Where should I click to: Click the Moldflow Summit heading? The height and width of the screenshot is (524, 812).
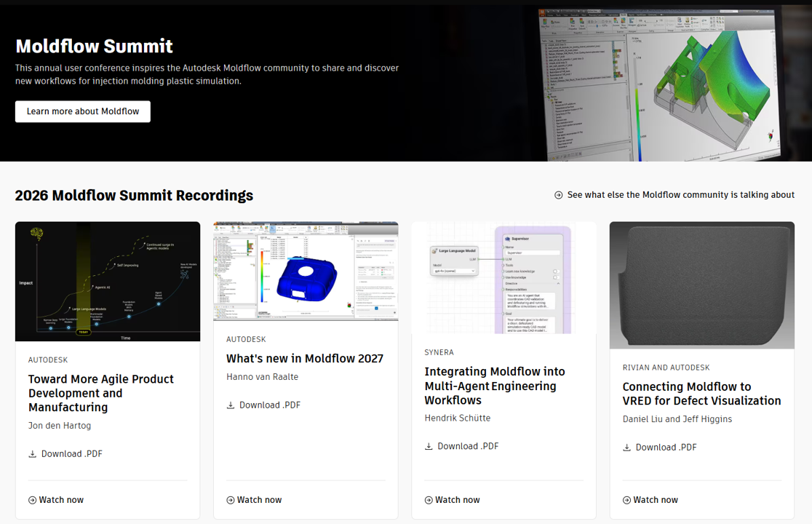(x=94, y=46)
